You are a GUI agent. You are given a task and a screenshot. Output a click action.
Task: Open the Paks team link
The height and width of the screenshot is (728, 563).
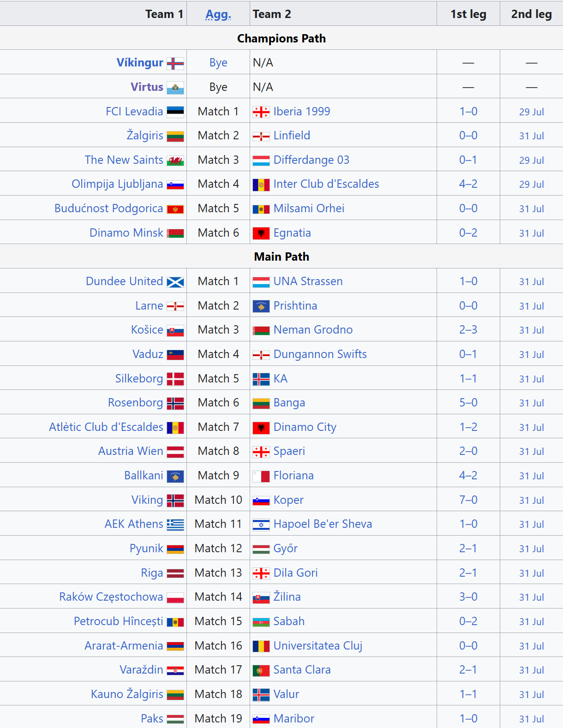point(152,719)
